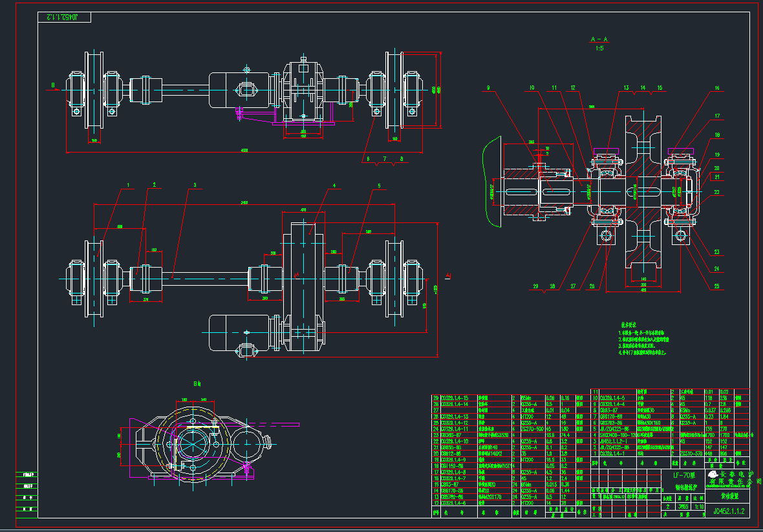Click the 1:5 scale text under A-A
The image size is (763, 532).
click(x=598, y=48)
